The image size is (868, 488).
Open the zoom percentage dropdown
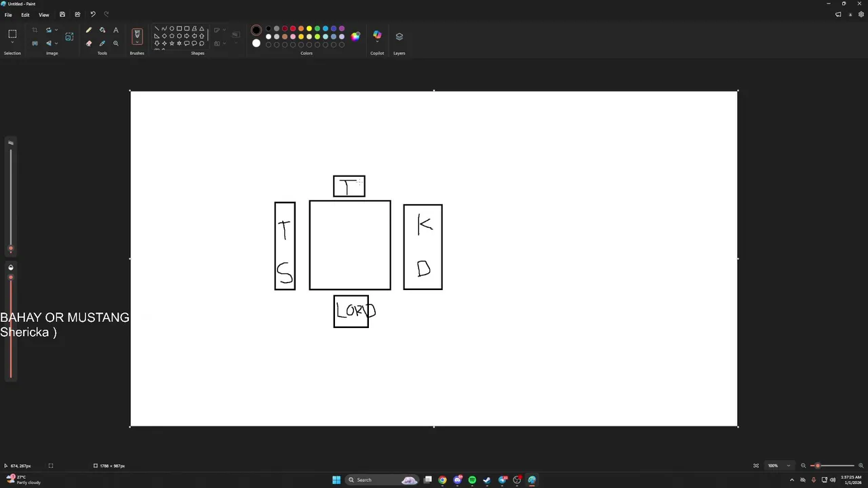pos(788,466)
